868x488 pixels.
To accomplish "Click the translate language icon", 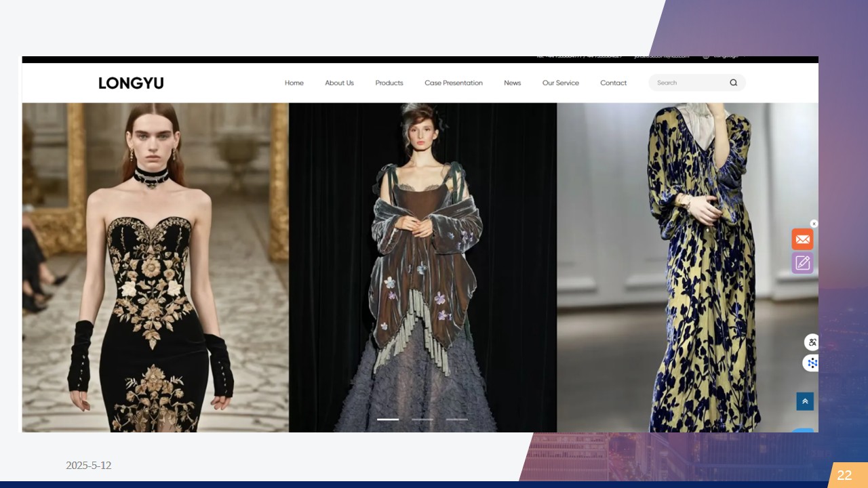I will point(812,342).
